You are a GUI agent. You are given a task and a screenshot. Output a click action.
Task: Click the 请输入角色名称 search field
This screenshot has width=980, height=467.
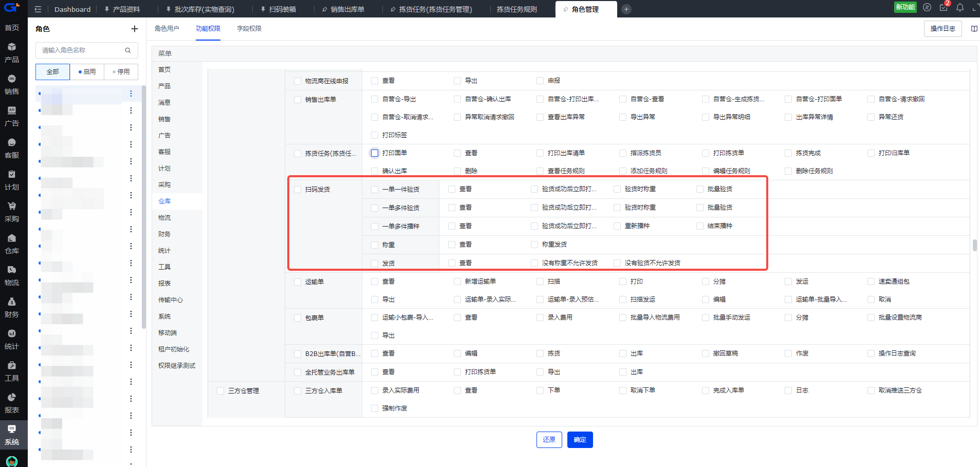(x=87, y=50)
